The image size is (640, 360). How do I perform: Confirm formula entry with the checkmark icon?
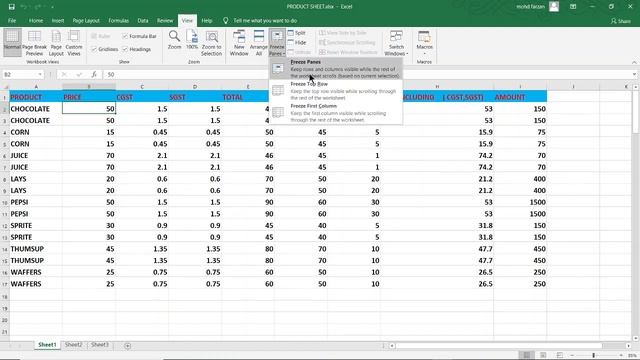click(79, 75)
